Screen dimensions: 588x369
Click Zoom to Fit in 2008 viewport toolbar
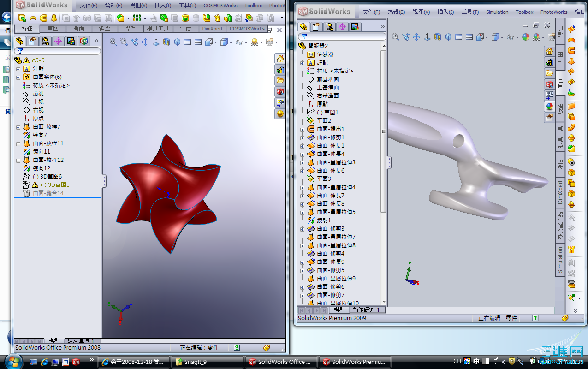pos(113,42)
